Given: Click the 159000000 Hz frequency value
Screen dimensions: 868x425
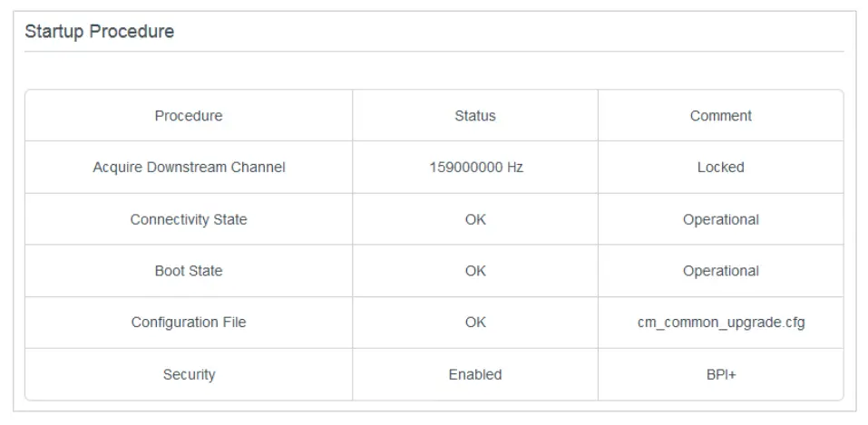Looking at the screenshot, I should 475,168.
